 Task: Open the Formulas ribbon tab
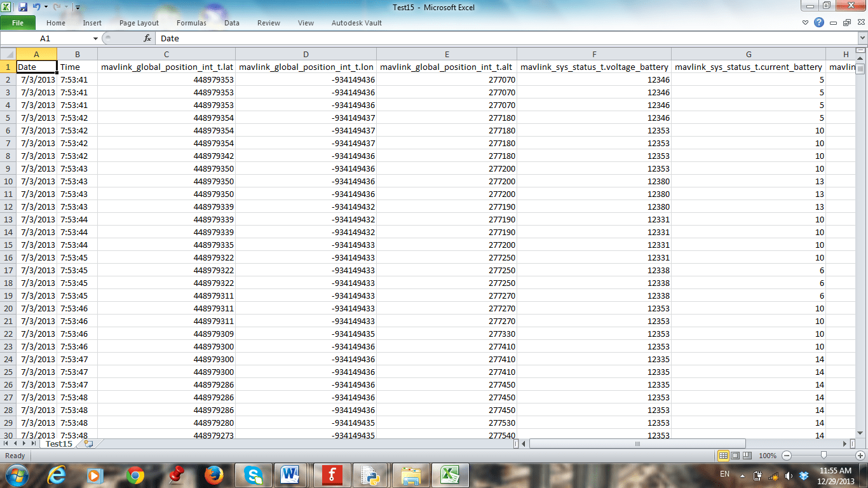pos(191,23)
